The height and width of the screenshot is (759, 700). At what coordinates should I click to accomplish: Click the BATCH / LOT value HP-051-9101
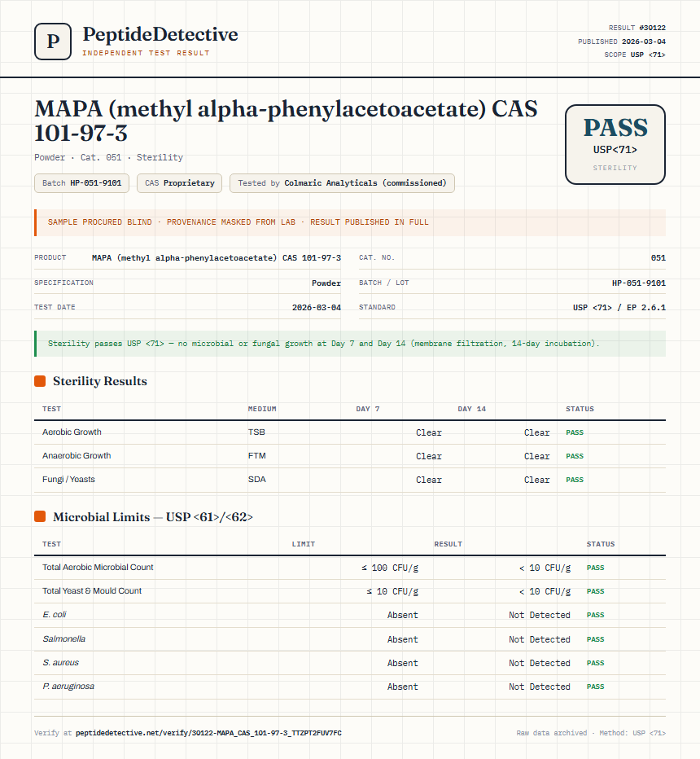[x=639, y=283]
